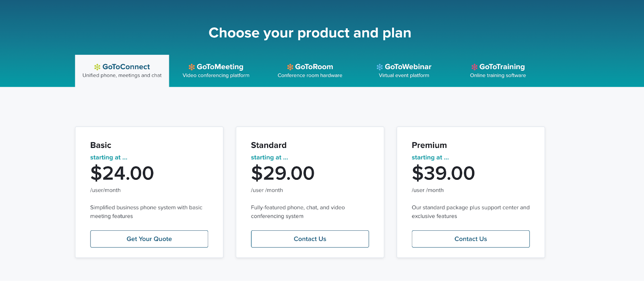Select the GoToConnect unified phone tab
The height and width of the screenshot is (285, 644).
tap(122, 71)
